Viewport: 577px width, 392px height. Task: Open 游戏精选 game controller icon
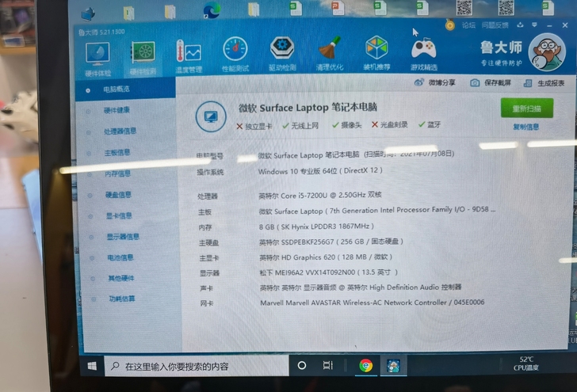[x=423, y=53]
